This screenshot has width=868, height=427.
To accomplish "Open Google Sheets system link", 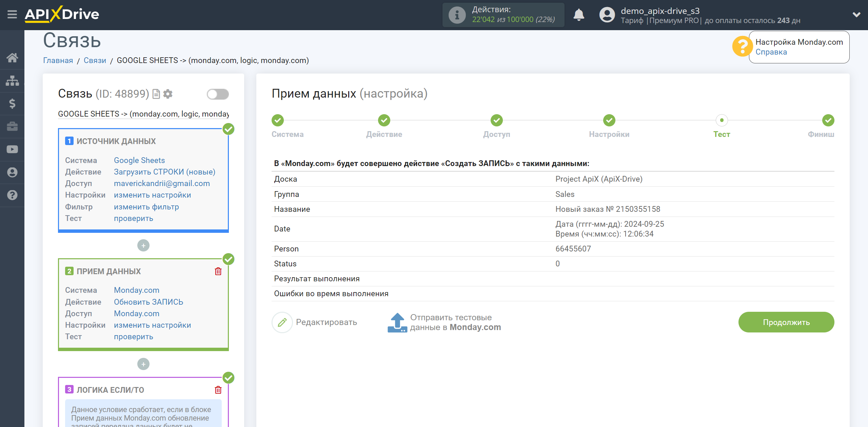I will tap(139, 160).
